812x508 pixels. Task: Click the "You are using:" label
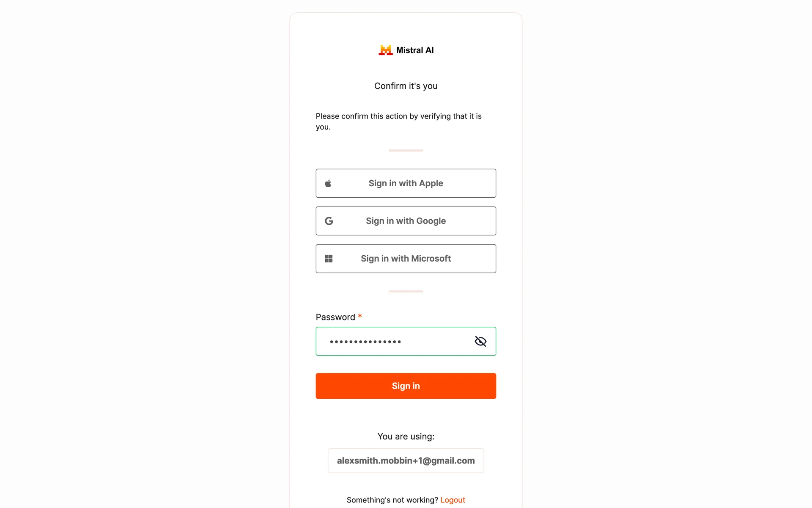click(406, 436)
